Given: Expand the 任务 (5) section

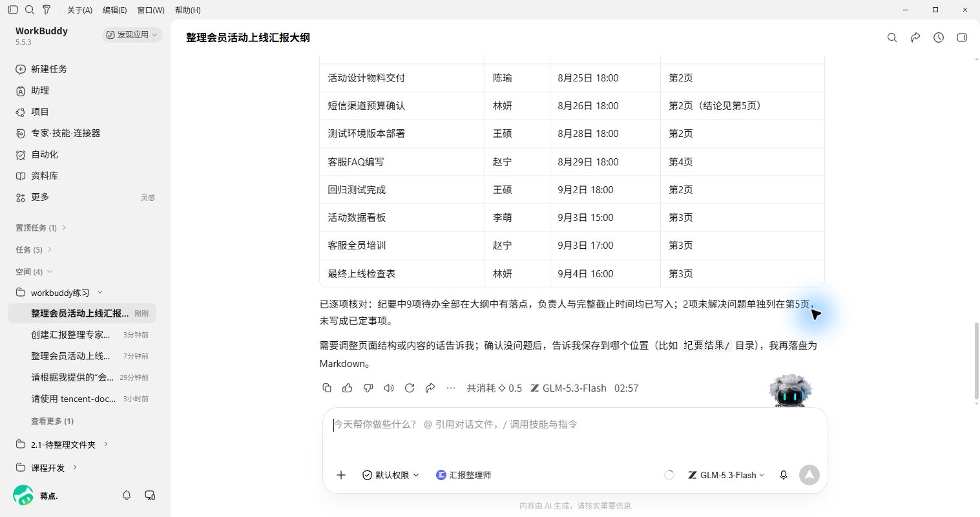Looking at the screenshot, I should 34,249.
